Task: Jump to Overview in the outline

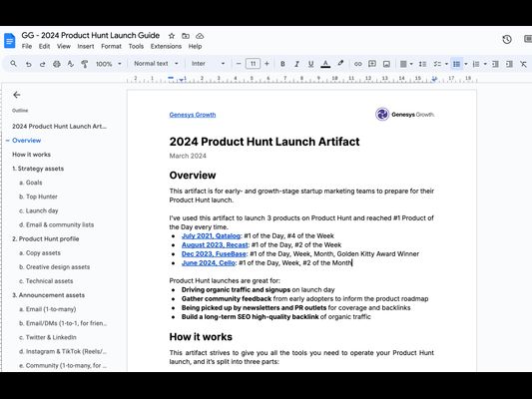Action: 27,141
